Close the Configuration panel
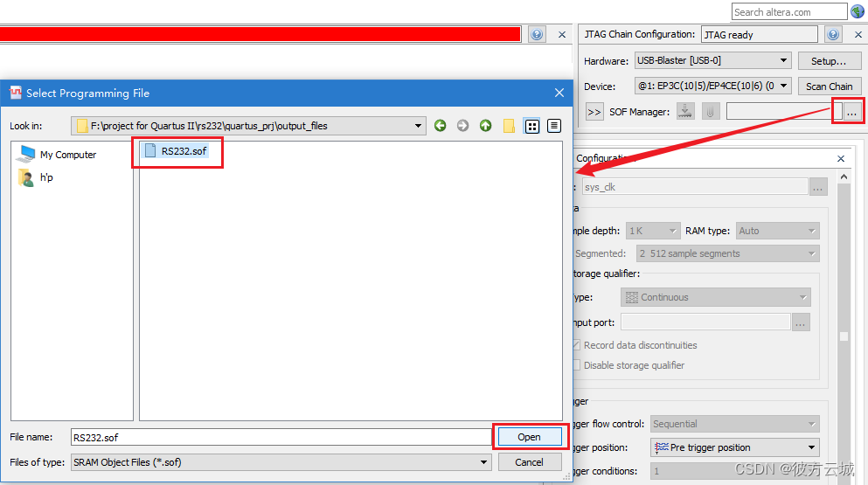Image resolution: width=868 pixels, height=485 pixels. [841, 159]
